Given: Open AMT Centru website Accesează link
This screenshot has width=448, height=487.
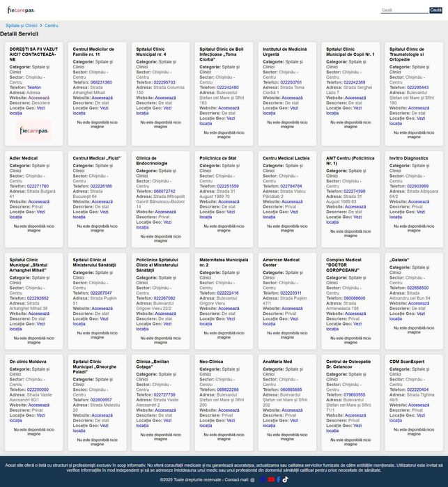Looking at the screenshot, I should click(355, 207).
